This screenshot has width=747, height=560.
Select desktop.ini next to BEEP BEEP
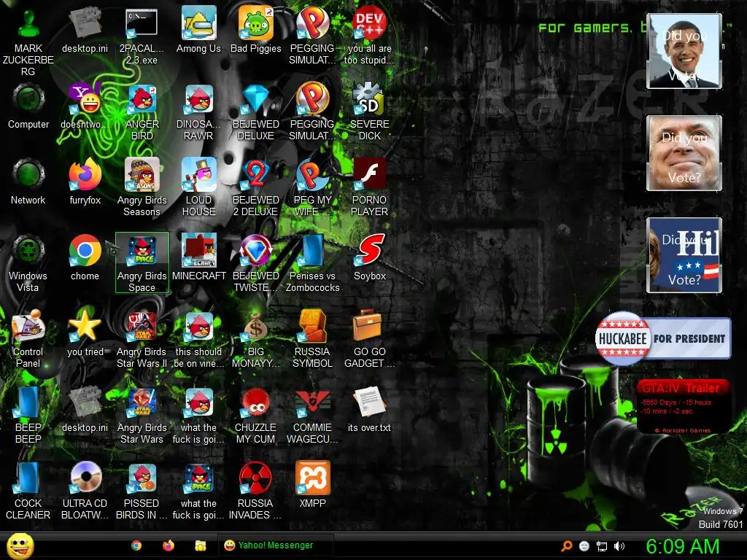85,409
